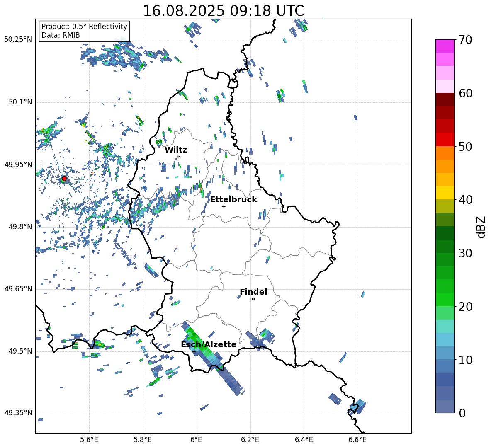Click the 6.2°E longitude label
The image size is (491, 448).
pos(250,440)
